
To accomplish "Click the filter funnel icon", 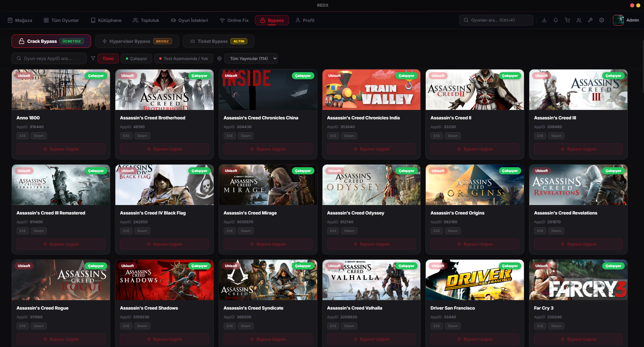I will pyautogui.click(x=93, y=58).
